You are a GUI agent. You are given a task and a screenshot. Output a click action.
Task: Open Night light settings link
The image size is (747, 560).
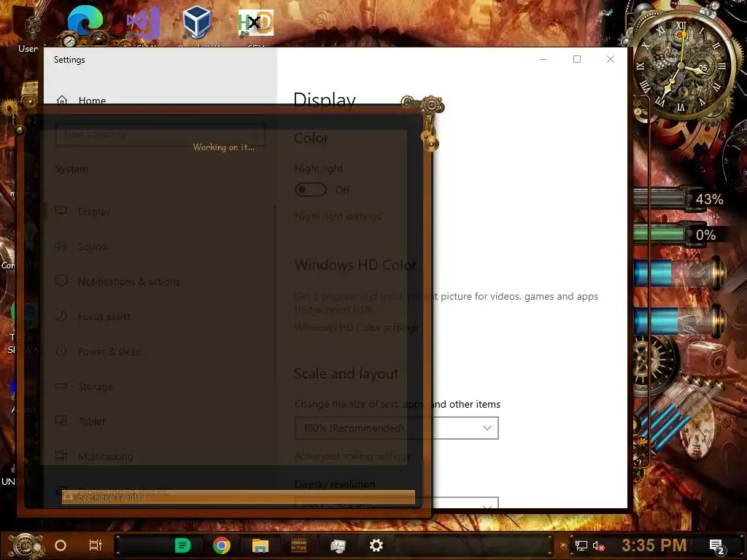[x=338, y=216]
